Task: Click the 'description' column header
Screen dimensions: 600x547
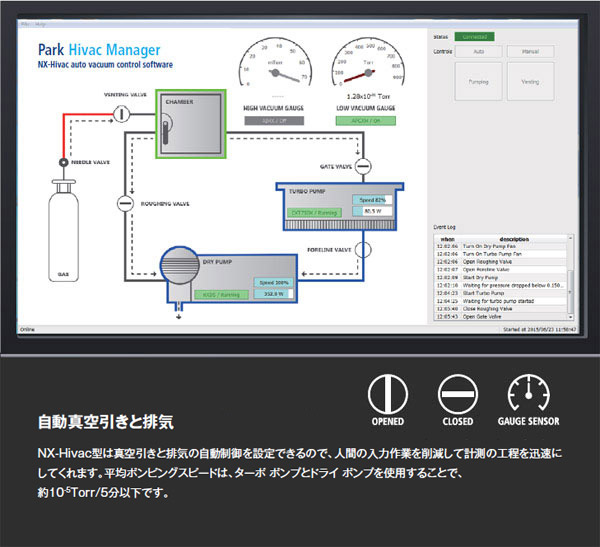Action: pyautogui.click(x=514, y=239)
